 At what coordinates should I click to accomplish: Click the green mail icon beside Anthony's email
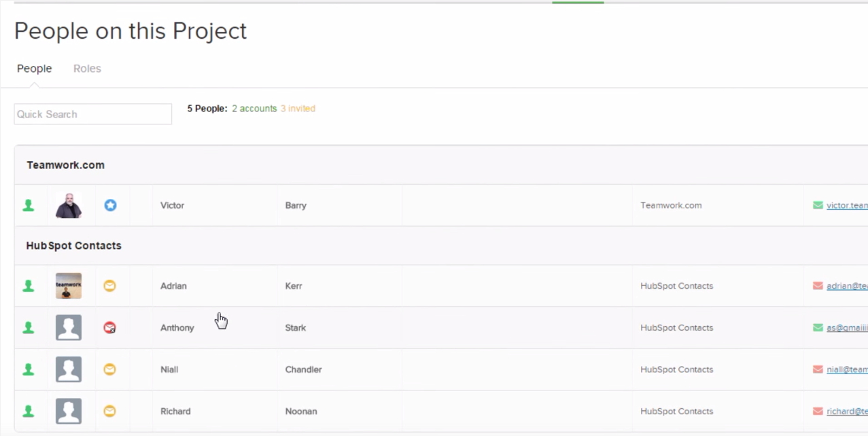(x=818, y=327)
